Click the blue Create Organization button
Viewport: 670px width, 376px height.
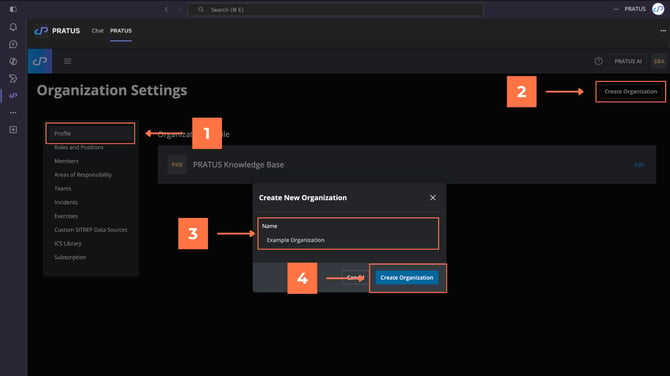[x=407, y=278]
